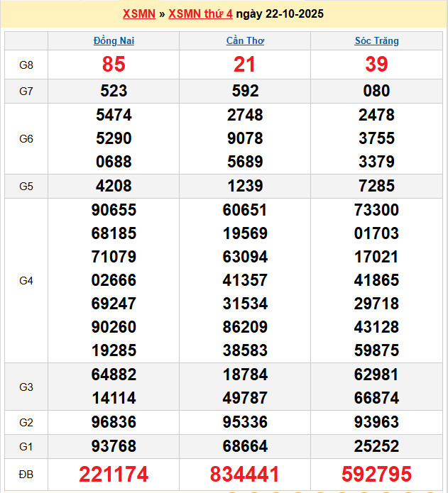
Task: Open the Cần Thơ province link
Action: pyautogui.click(x=245, y=41)
